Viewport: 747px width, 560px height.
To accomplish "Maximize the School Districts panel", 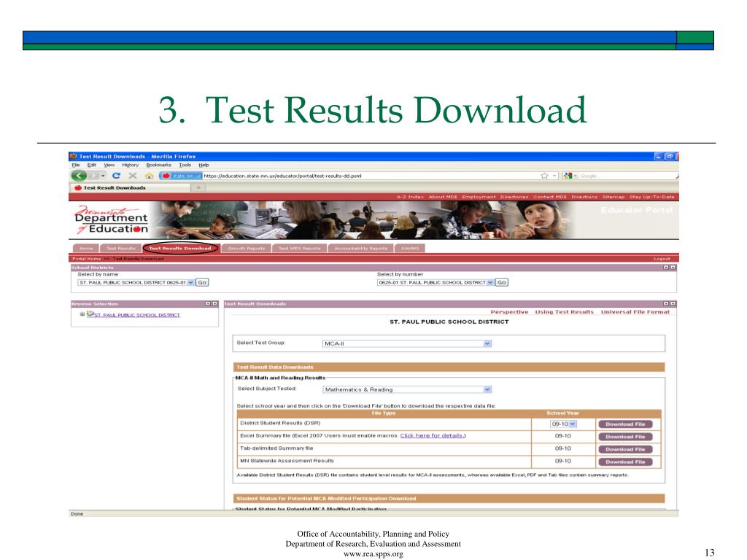I will tap(673, 268).
